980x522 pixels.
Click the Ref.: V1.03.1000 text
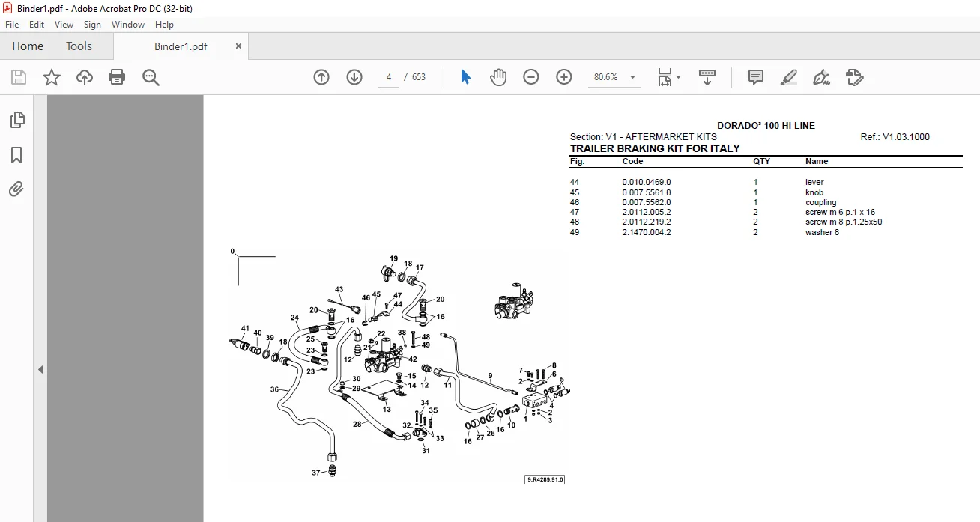click(x=895, y=137)
